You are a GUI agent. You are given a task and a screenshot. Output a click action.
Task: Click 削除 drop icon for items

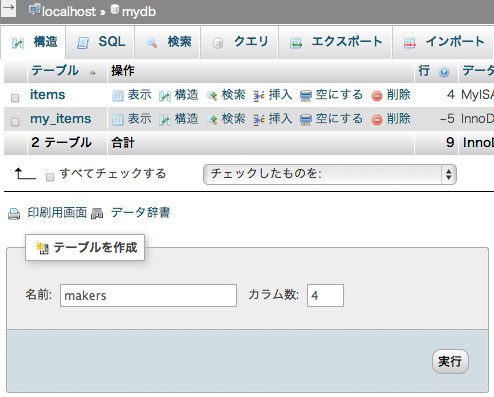tap(377, 96)
